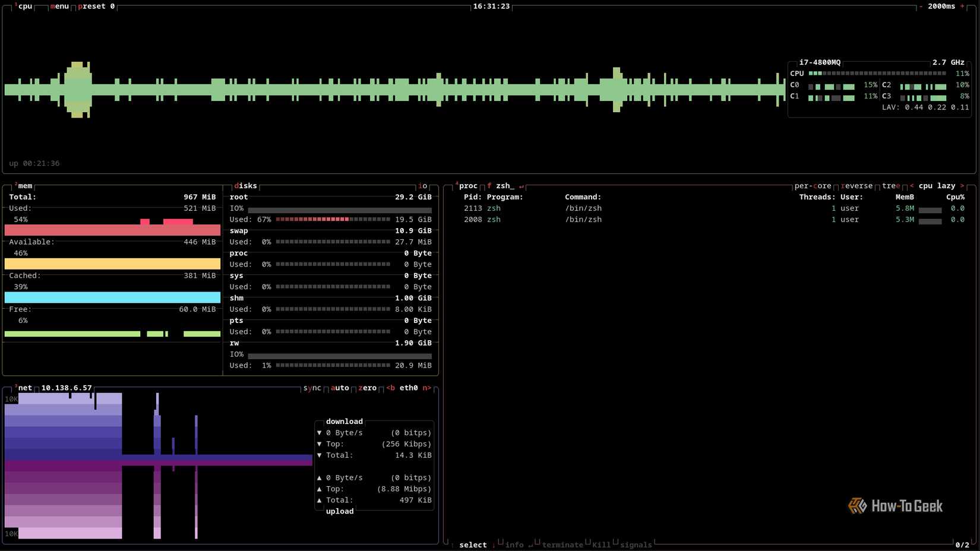Click n to switch from the eth0 interface
This screenshot has height=551, width=980.
[425, 388]
